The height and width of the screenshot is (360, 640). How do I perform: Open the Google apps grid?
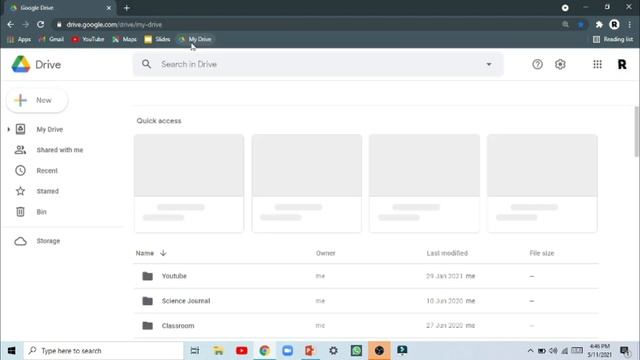(x=597, y=64)
